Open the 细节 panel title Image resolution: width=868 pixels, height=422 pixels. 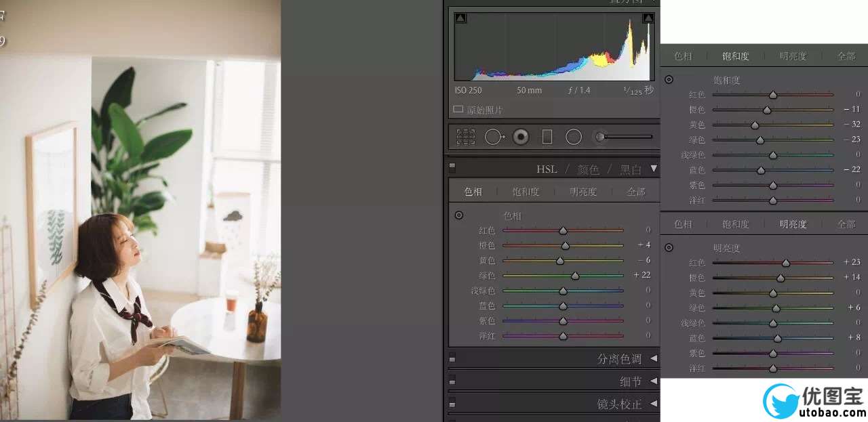coord(631,381)
